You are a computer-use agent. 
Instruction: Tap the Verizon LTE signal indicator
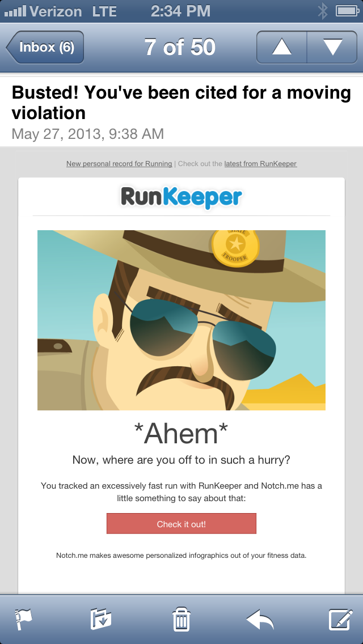click(x=61, y=11)
